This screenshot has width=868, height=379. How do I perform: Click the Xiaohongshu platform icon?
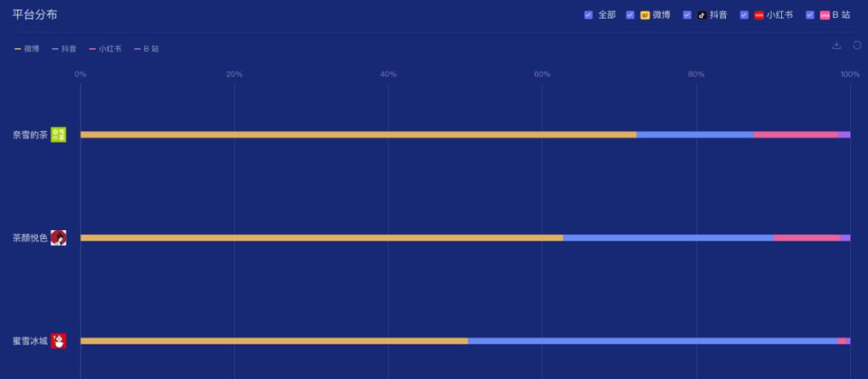click(x=759, y=15)
